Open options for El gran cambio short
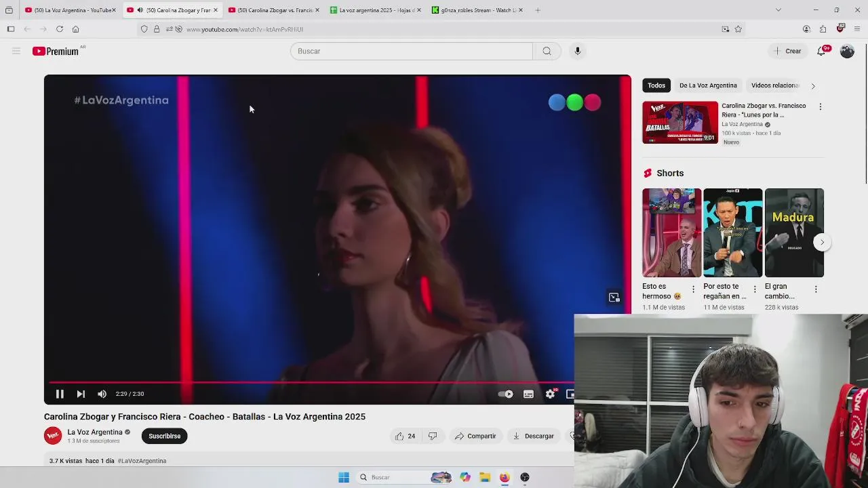868x488 pixels. 816,289
